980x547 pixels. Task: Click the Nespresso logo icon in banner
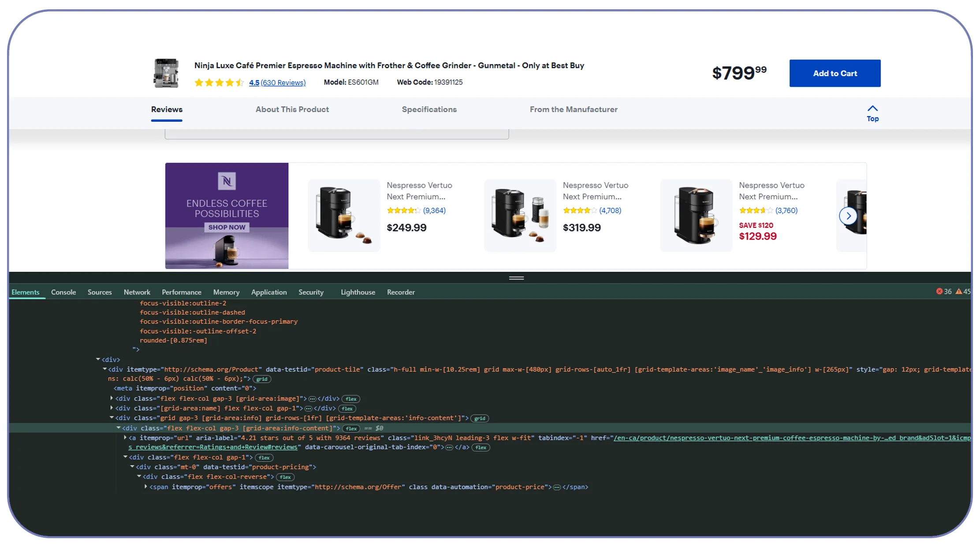point(227,181)
